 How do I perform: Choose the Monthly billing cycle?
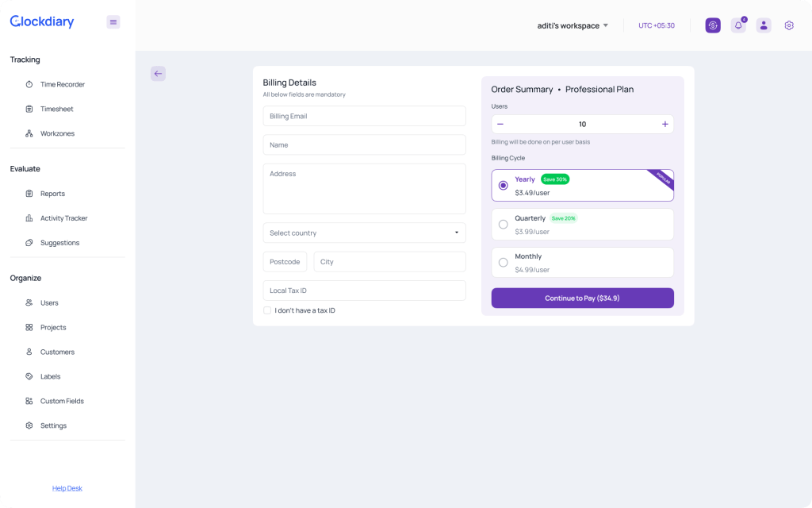click(x=504, y=263)
